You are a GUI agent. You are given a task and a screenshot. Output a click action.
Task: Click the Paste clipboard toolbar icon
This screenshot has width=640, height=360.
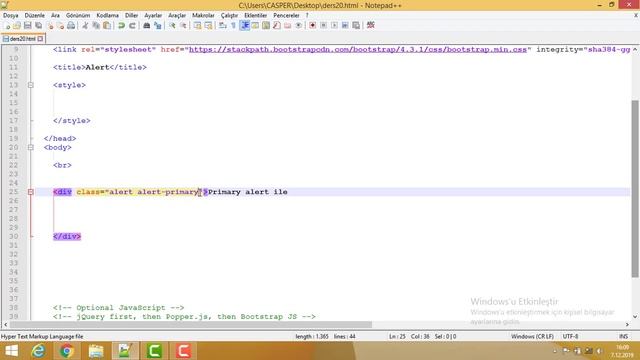click(x=107, y=25)
